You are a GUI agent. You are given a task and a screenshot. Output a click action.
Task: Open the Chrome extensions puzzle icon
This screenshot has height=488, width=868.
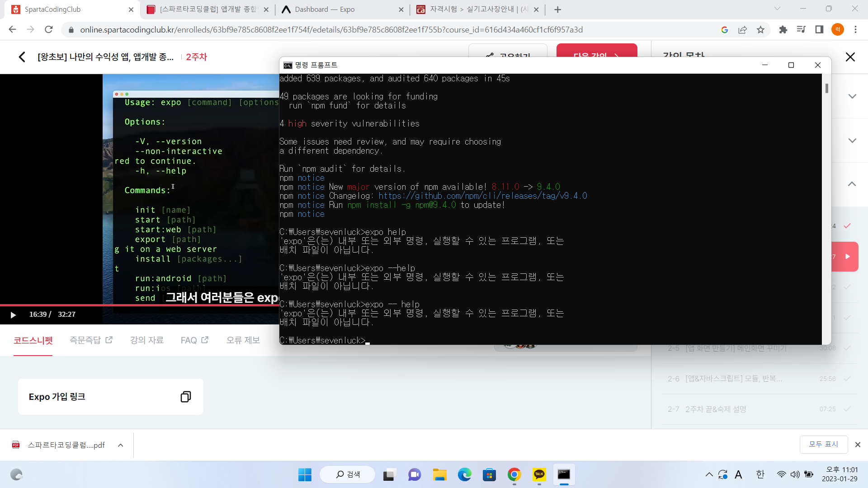coord(783,30)
